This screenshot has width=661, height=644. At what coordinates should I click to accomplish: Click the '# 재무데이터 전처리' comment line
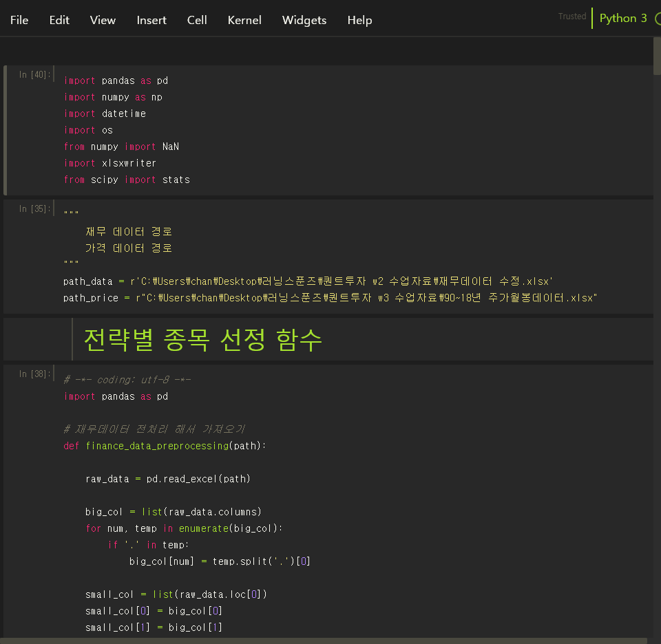pos(154,429)
